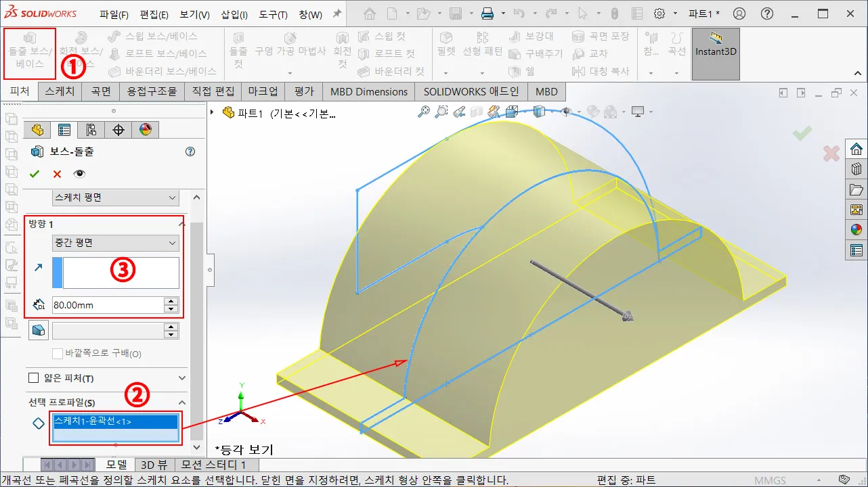
Task: Click the reverse direction arrow button
Action: [x=38, y=268]
